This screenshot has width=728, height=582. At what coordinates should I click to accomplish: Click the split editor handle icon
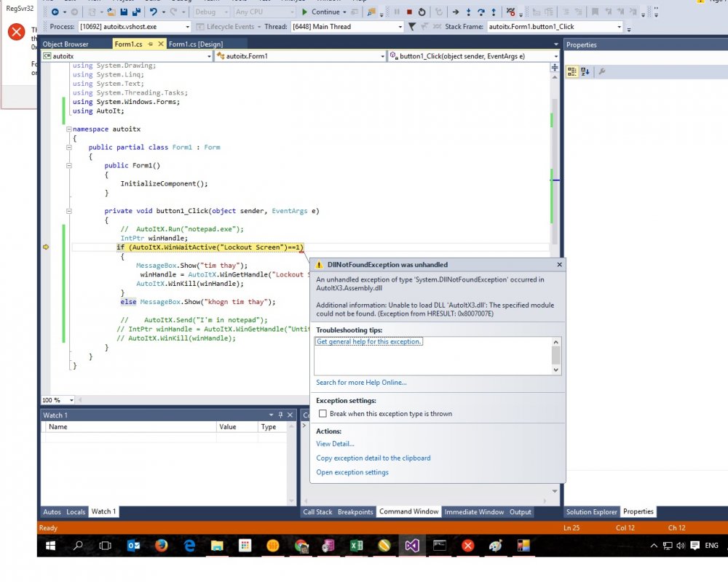[x=554, y=68]
